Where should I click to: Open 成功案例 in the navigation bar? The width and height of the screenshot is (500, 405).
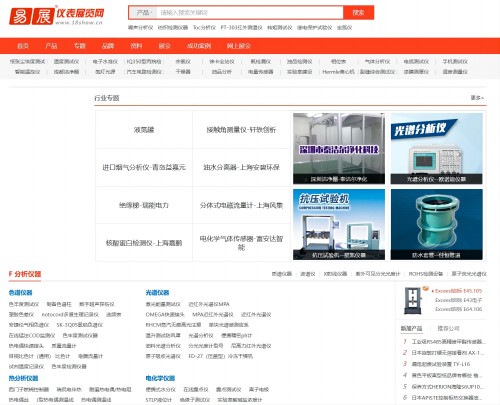[199, 46]
